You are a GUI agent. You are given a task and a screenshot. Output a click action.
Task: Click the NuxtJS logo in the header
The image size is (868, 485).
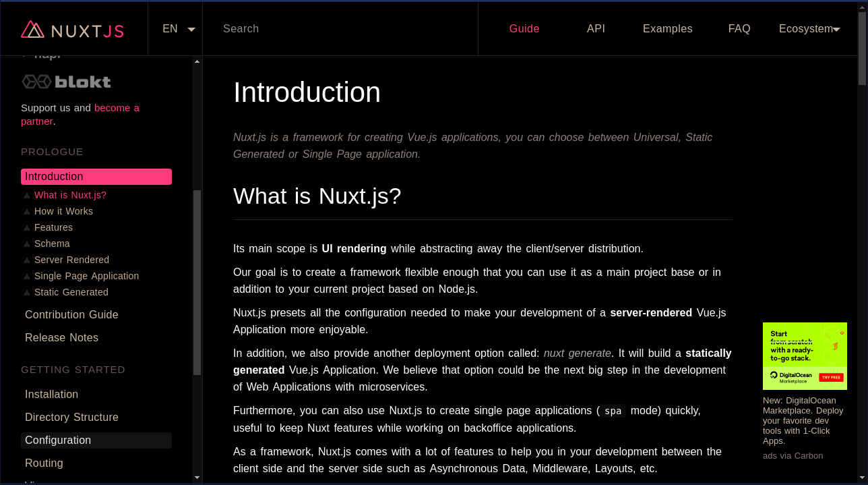pos(73,29)
